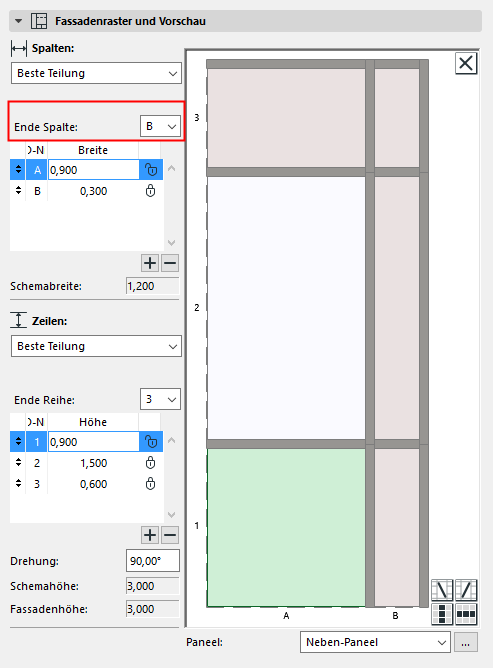This screenshot has width=493, height=668.
Task: Select the pink panel in cell B3
Action: 397,118
